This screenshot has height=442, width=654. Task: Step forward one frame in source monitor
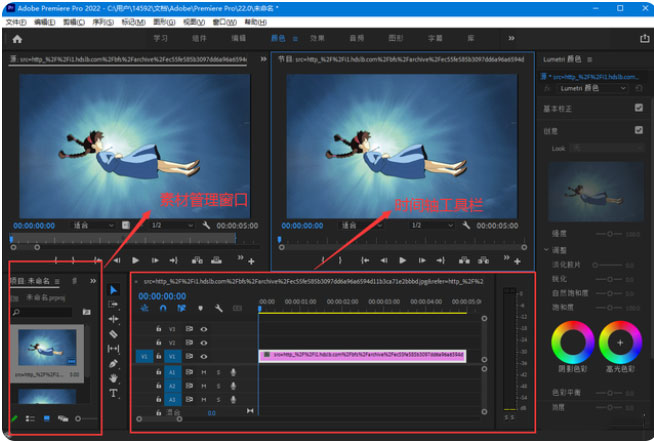pyautogui.click(x=155, y=260)
